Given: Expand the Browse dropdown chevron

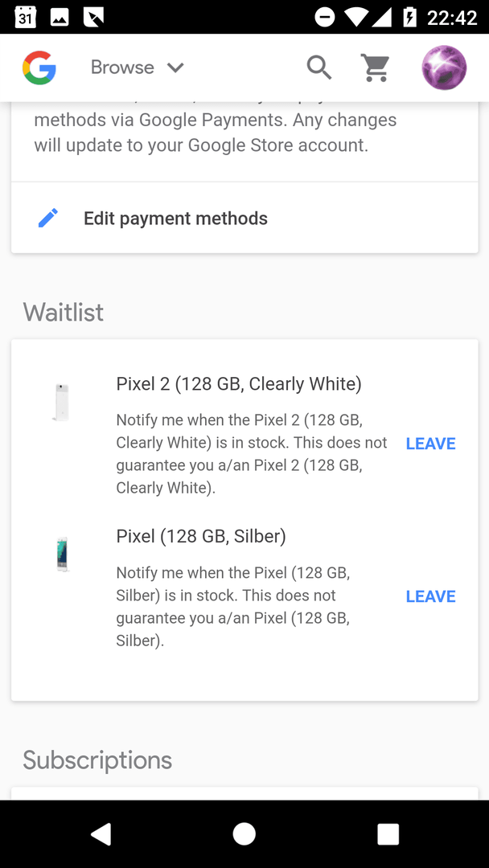Looking at the screenshot, I should click(175, 68).
